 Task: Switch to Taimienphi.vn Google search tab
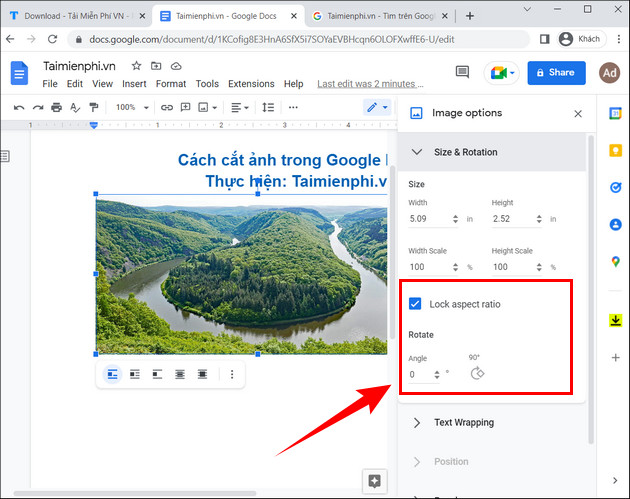click(380, 16)
